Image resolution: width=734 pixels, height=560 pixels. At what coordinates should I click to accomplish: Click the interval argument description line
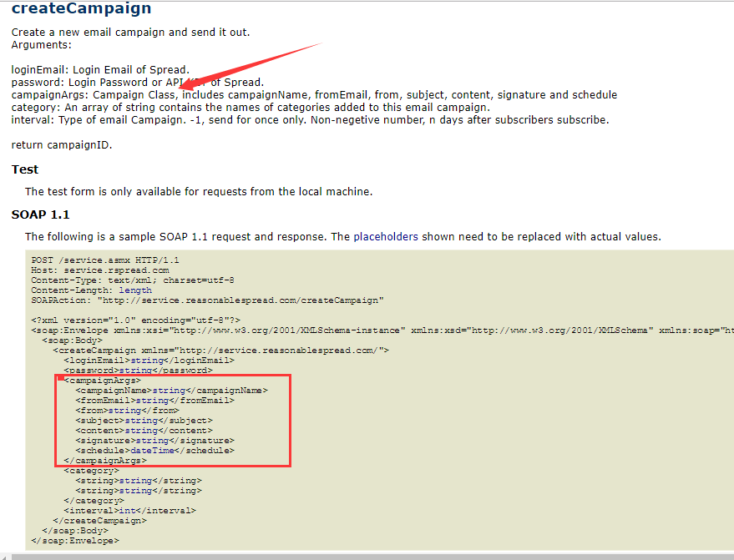(310, 119)
